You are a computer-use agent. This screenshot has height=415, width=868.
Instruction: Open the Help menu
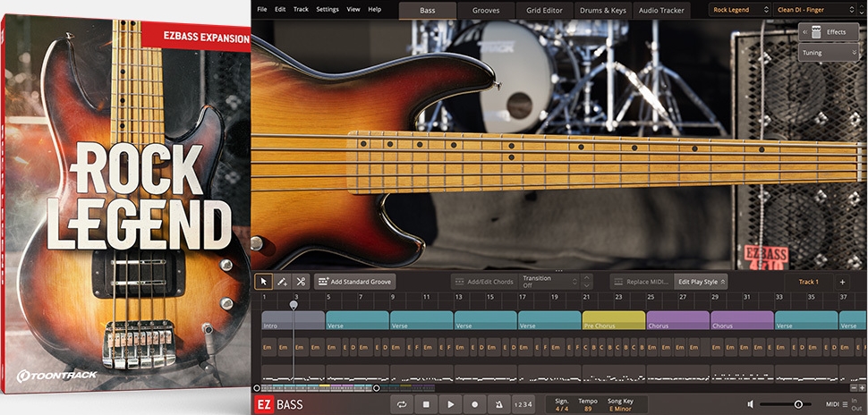click(x=375, y=10)
